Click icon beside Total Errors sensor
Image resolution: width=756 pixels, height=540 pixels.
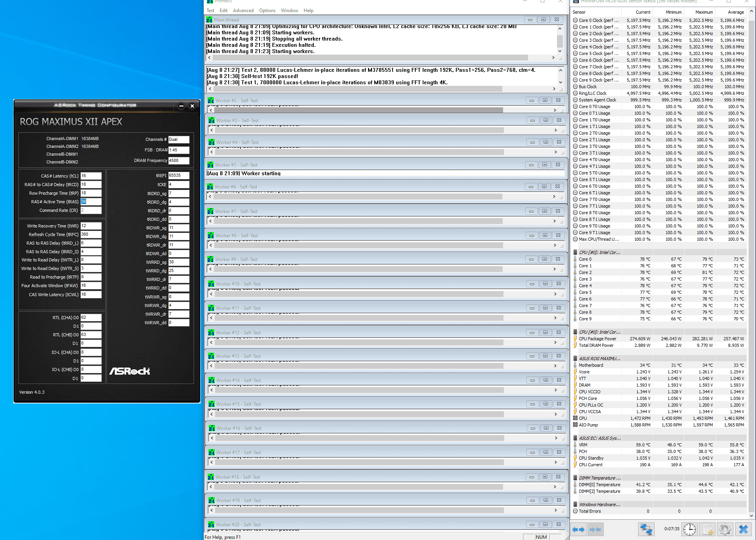point(575,511)
